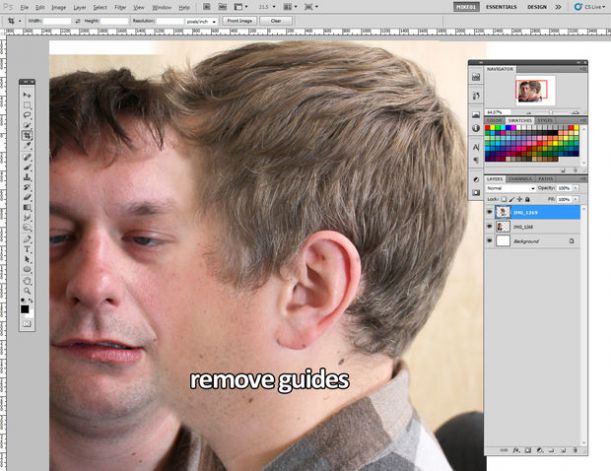Screen dimensions: 611x471
Task: Switch to the Channels tab
Action: coord(520,179)
